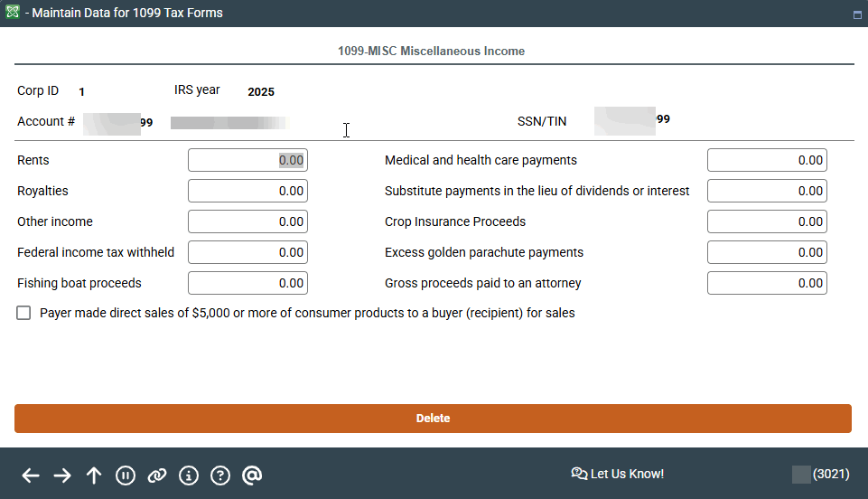Click the Rents amount field
Viewport: 868px width, 499px height.
247,160
